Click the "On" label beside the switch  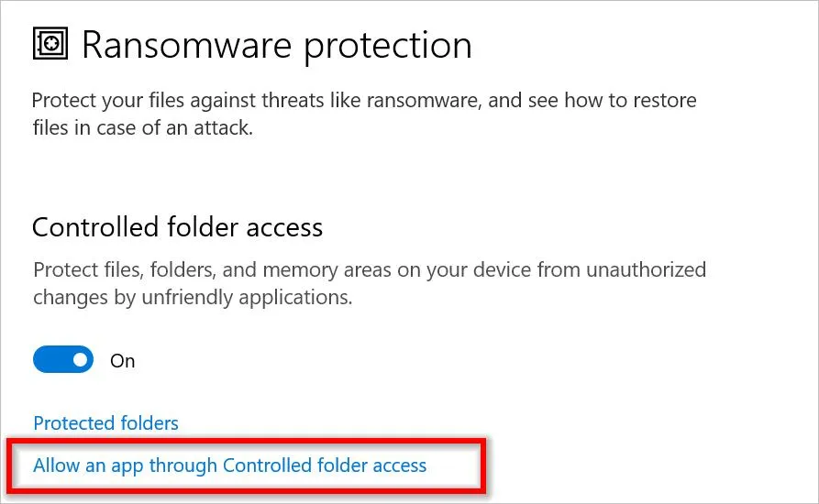(123, 361)
